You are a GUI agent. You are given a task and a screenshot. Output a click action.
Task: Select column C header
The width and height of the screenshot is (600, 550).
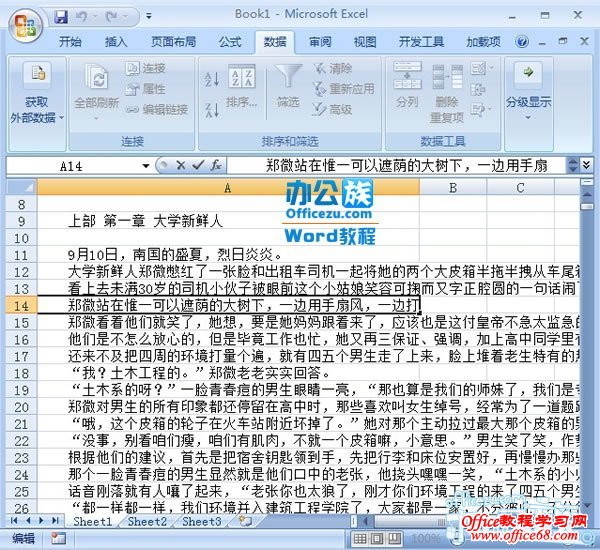520,188
